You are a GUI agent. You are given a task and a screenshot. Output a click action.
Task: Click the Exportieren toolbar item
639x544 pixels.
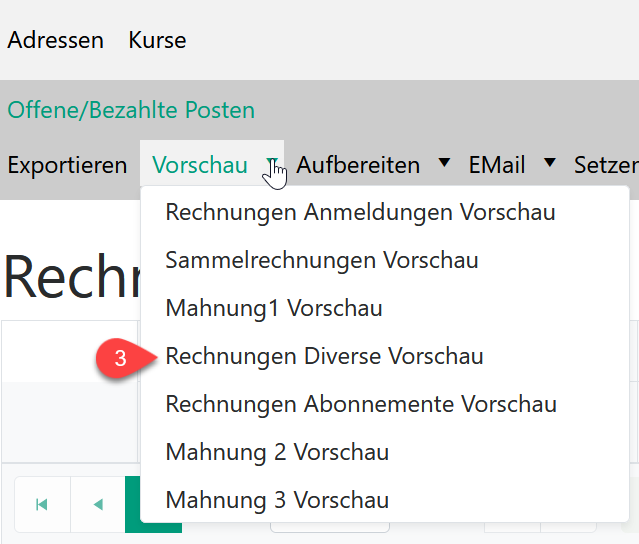[67, 165]
